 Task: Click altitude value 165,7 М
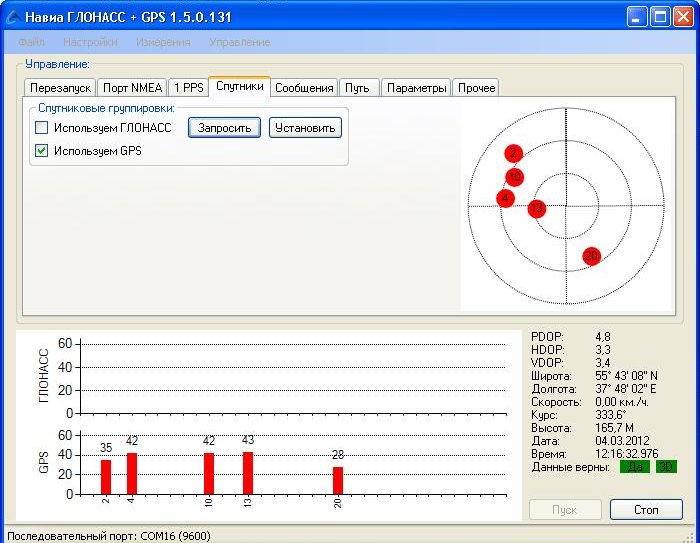click(x=614, y=428)
